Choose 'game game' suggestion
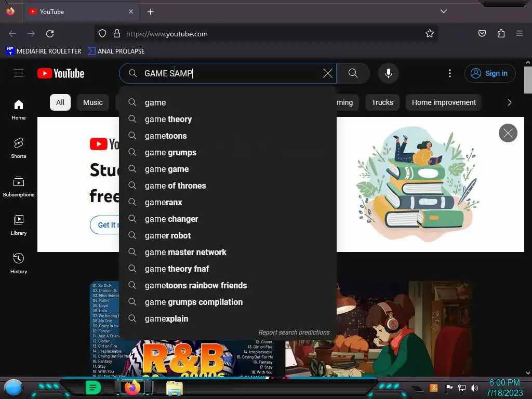Image resolution: width=532 pixels, height=399 pixels. [x=228, y=169]
